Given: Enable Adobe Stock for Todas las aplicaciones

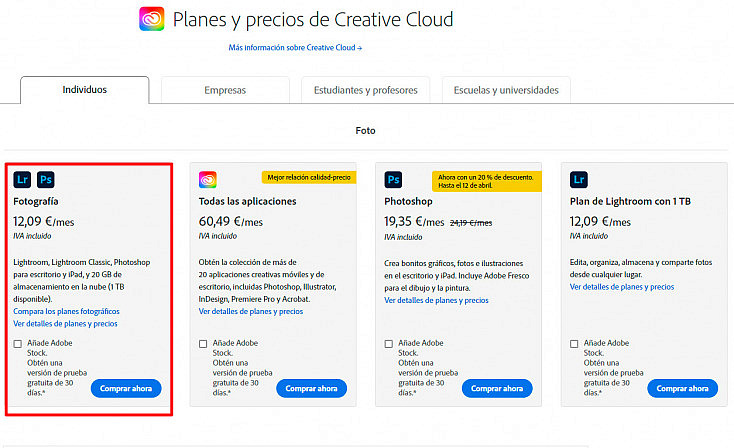Looking at the screenshot, I should coord(203,344).
